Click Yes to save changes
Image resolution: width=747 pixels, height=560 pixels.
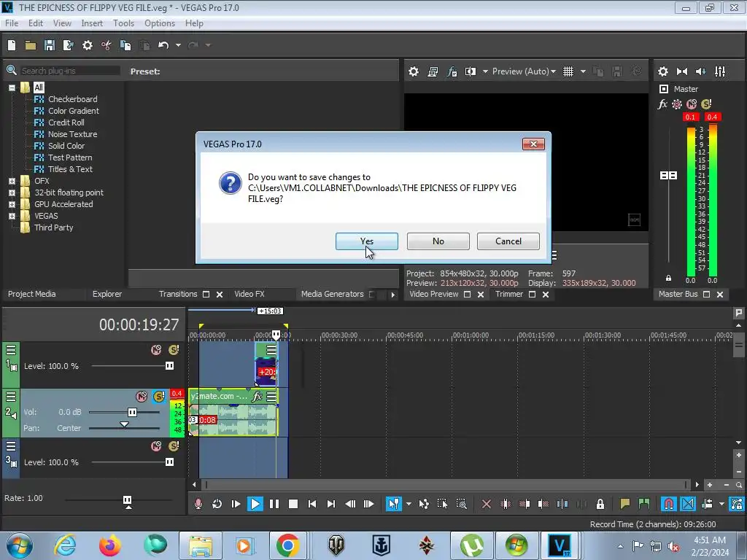pyautogui.click(x=367, y=241)
